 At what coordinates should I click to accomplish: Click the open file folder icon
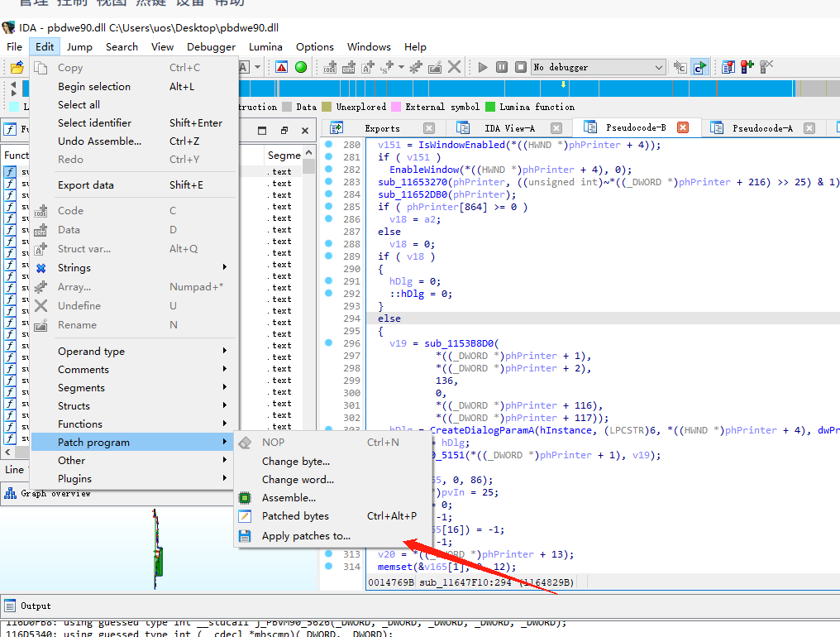coord(17,68)
